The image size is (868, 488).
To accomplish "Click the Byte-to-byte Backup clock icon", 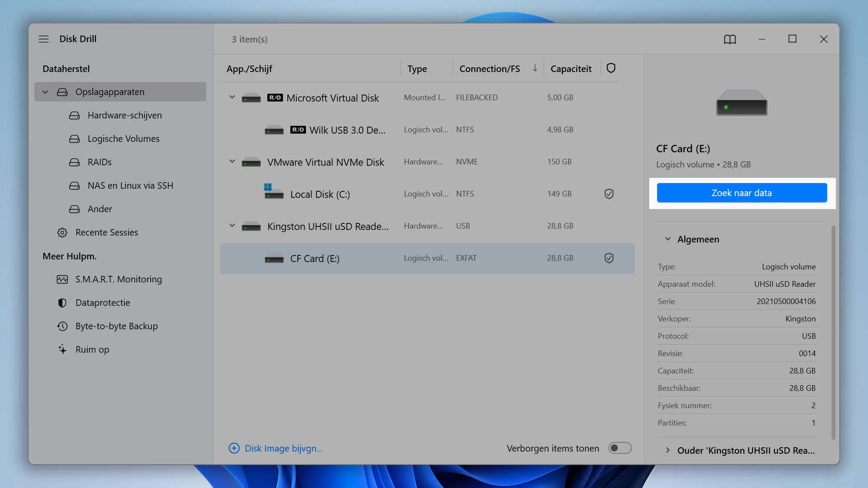I will tap(62, 326).
